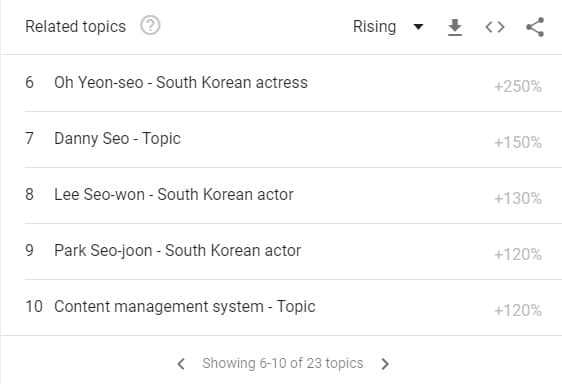Click the +150% value
Viewport: 562px width, 384px height.
pyautogui.click(x=518, y=142)
